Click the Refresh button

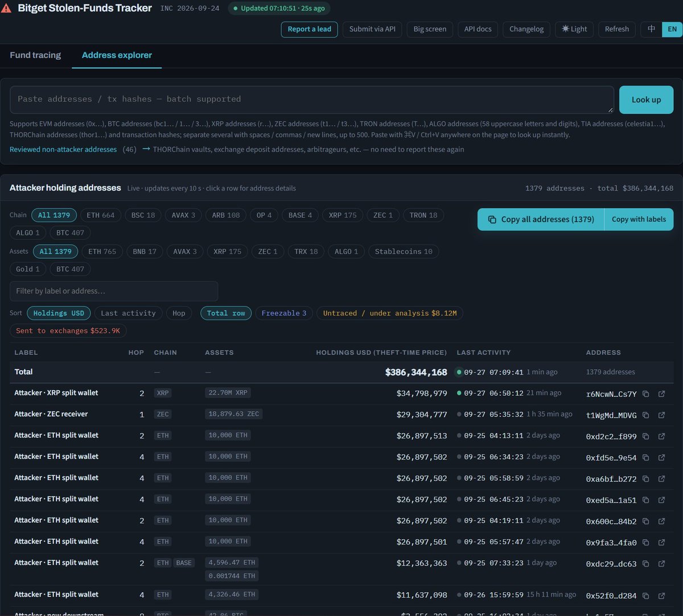[617, 29]
